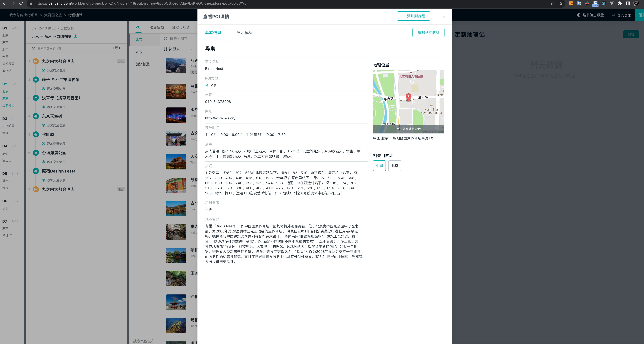Click the 编辑基本信息 button
Screen dimensions: 644x344
tap(428, 33)
